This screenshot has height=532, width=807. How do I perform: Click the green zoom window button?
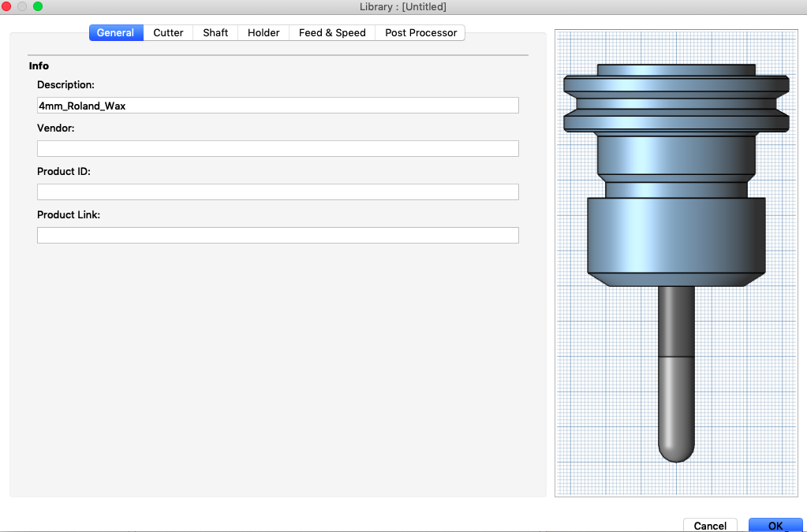(x=38, y=6)
